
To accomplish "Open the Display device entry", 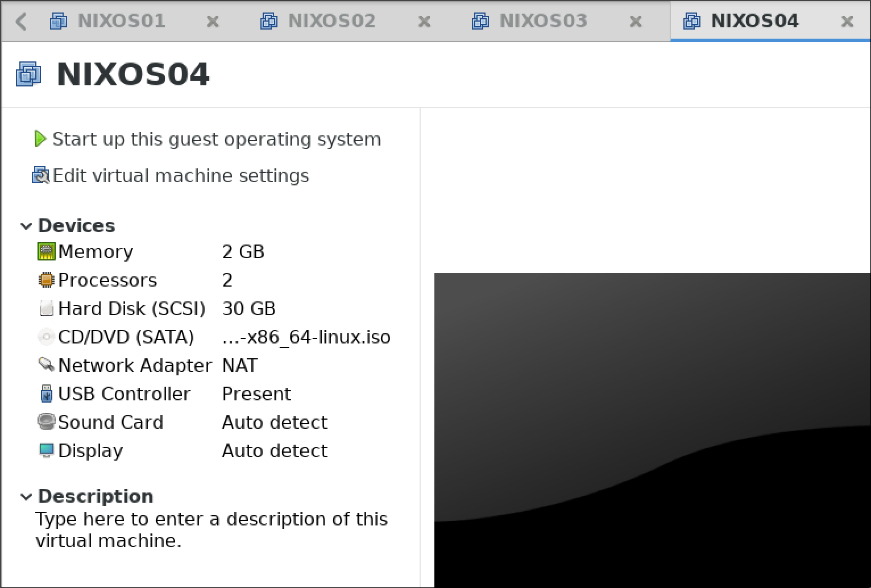I will click(x=90, y=450).
